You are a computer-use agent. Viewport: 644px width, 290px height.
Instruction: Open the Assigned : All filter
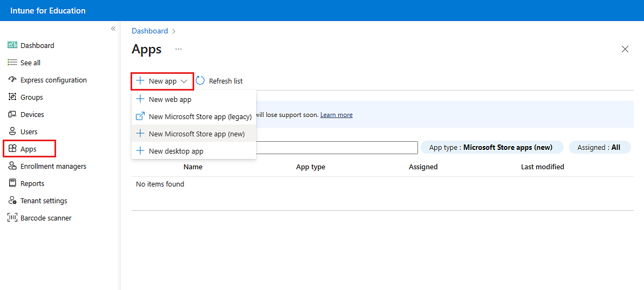[x=600, y=147]
